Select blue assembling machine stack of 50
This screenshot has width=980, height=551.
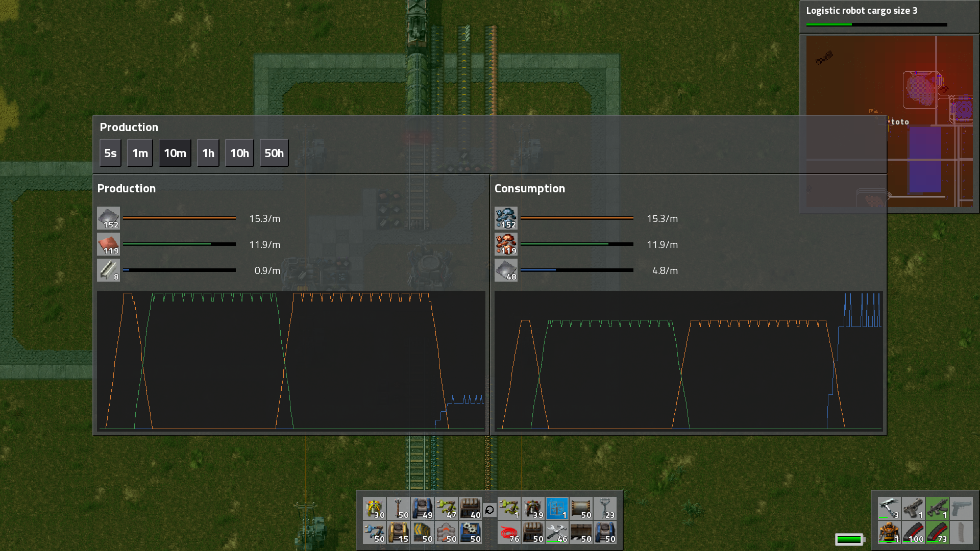pos(470,532)
